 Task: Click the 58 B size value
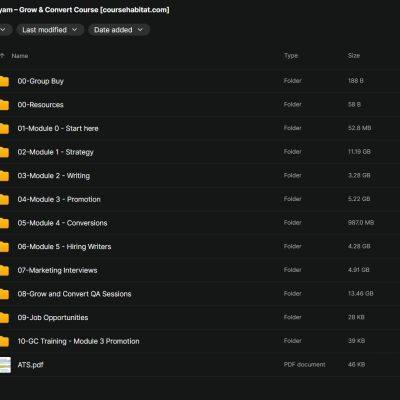click(x=355, y=104)
